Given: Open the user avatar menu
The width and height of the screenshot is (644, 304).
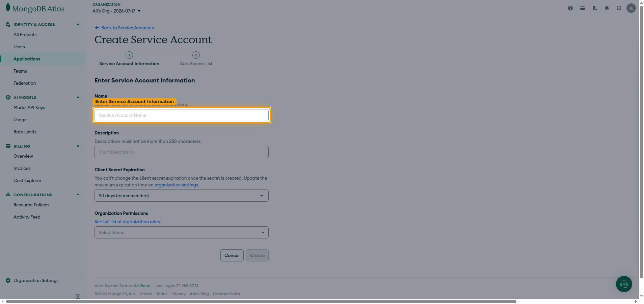Looking at the screenshot, I should pos(631,8).
